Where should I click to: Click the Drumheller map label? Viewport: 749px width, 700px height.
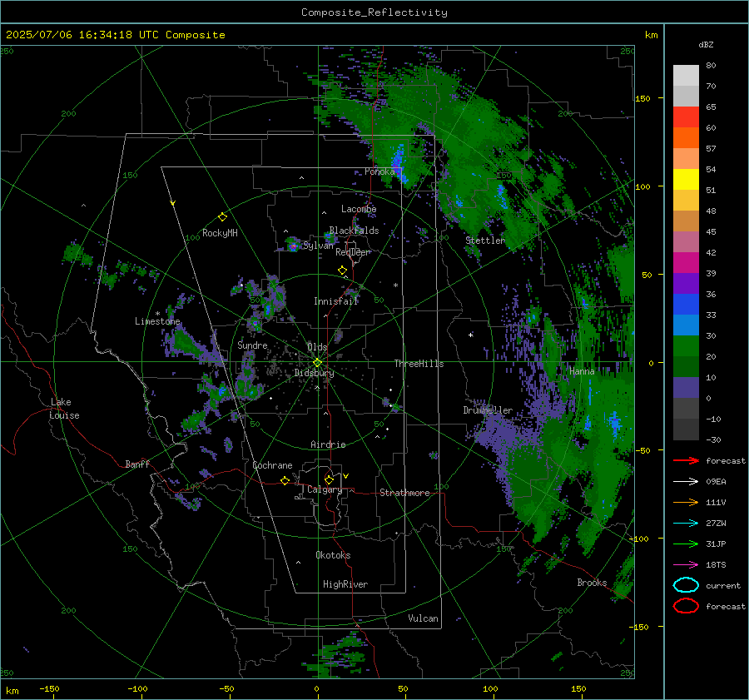click(x=488, y=410)
